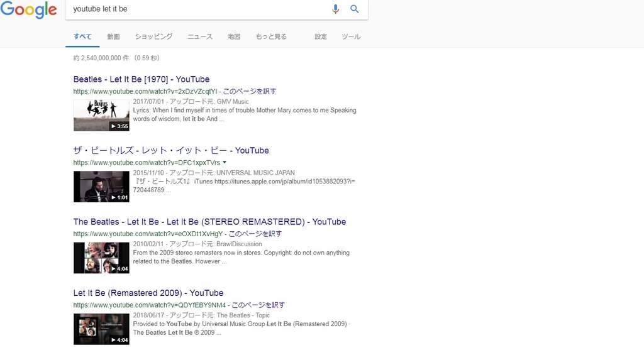Click the URL with v=eOXDt1XvHgY
This screenshot has width=644, height=360.
(148, 234)
